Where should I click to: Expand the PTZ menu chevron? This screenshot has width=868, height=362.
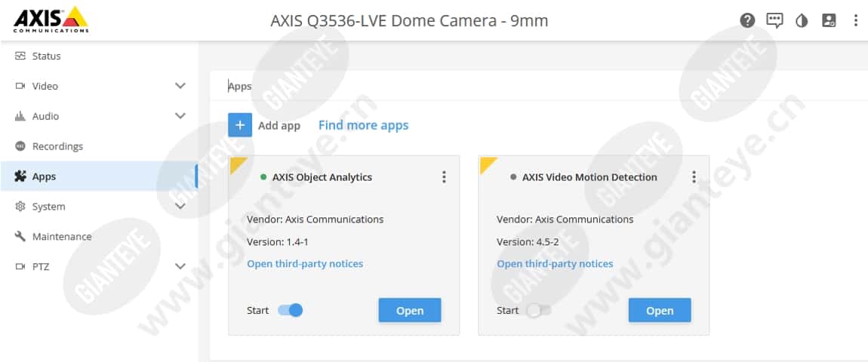pos(180,266)
